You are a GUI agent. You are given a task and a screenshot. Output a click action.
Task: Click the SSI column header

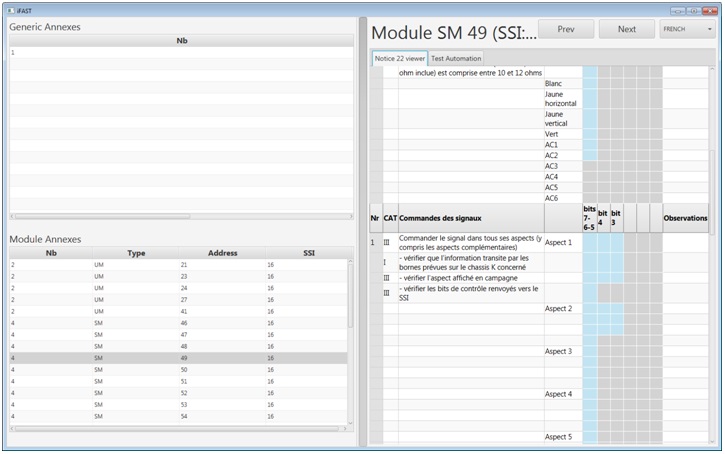[309, 253]
